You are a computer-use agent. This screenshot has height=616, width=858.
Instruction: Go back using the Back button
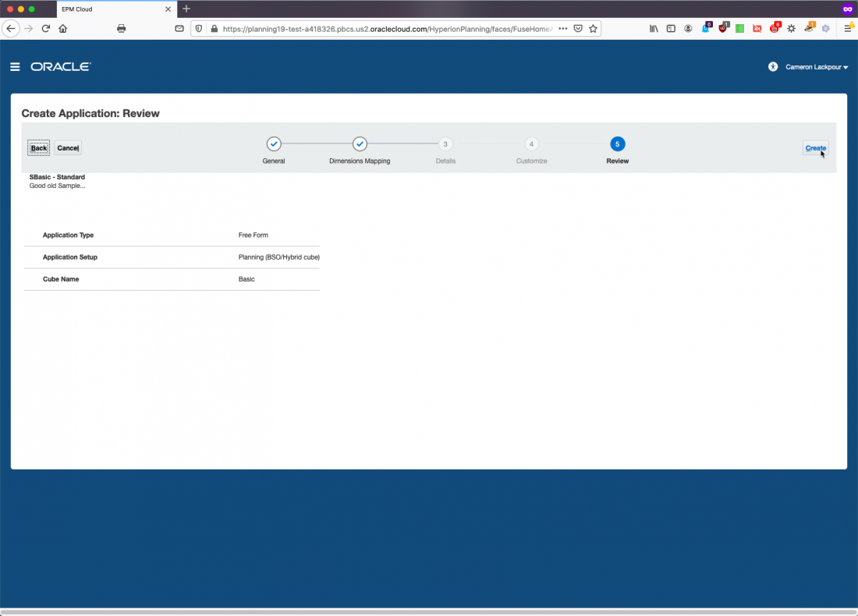tap(38, 147)
